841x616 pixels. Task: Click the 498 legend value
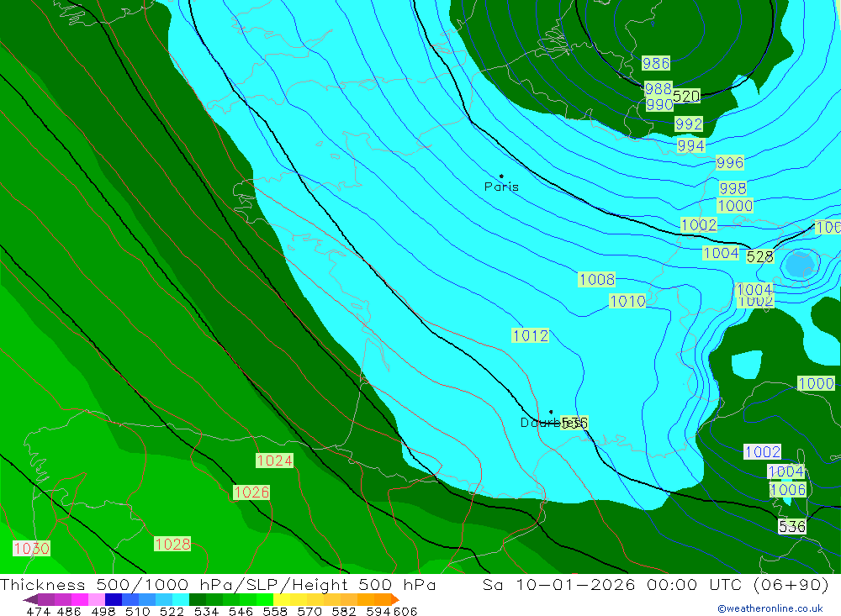(x=103, y=611)
